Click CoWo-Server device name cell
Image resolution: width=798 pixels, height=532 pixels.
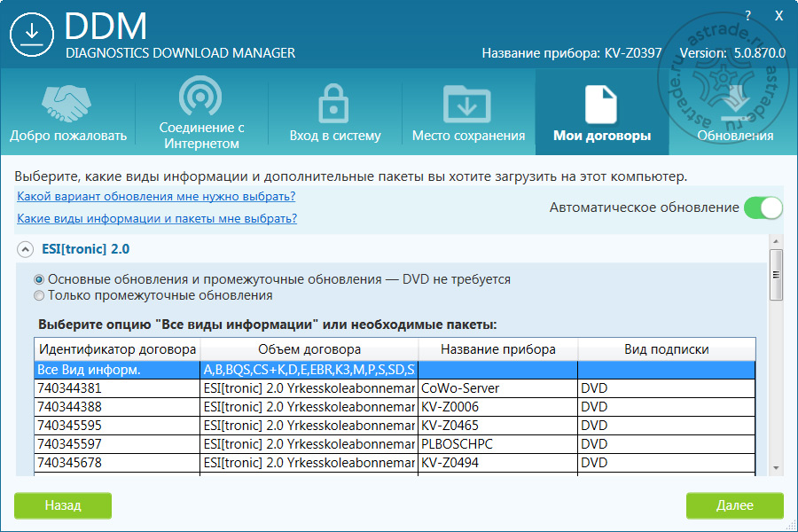point(497,388)
